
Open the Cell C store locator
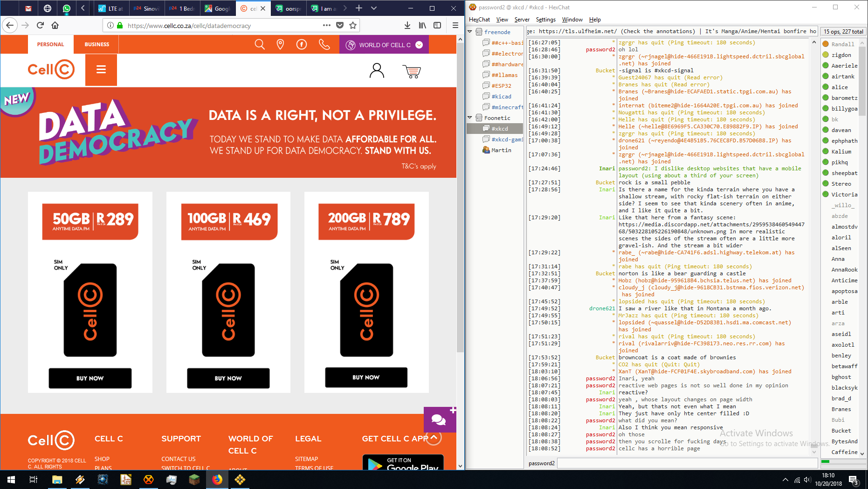click(x=280, y=44)
